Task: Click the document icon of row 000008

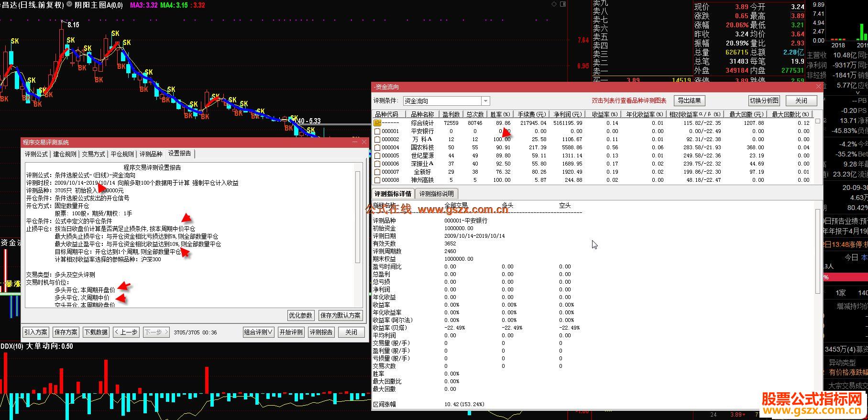Action: click(377, 180)
